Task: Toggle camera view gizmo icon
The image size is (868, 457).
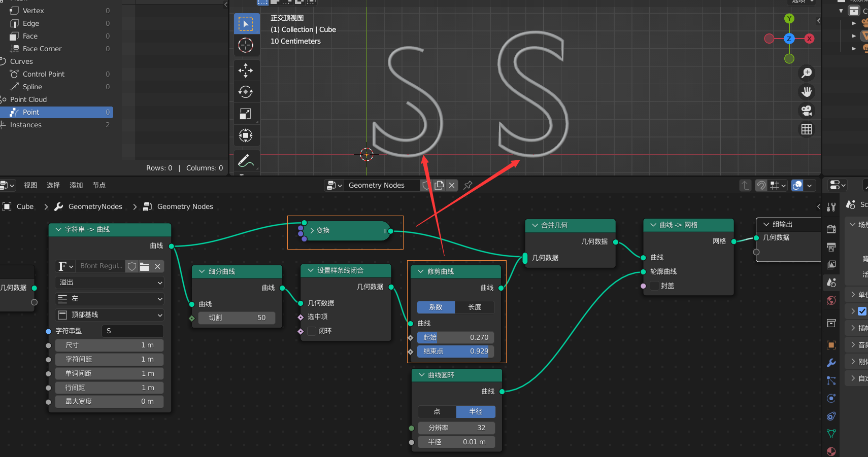Action: (807, 111)
